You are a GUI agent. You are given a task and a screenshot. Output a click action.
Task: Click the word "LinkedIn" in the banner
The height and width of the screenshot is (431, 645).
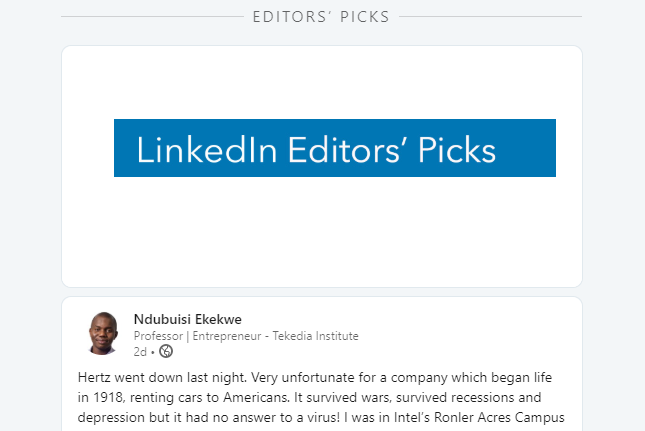pyautogui.click(x=207, y=149)
